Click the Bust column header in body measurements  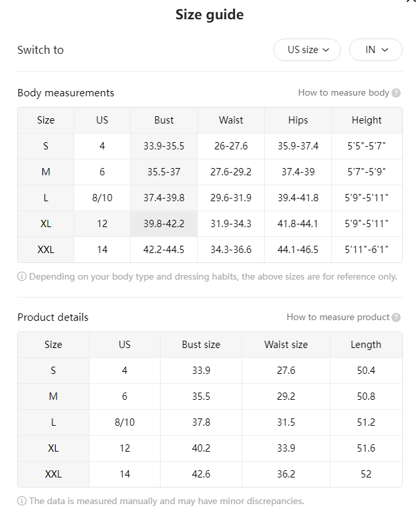pyautogui.click(x=164, y=120)
